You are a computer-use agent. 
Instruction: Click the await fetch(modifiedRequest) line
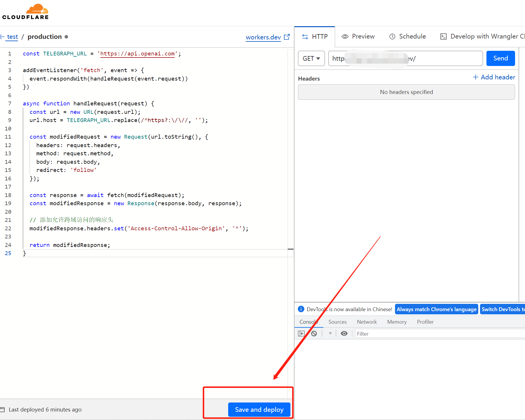pos(107,195)
